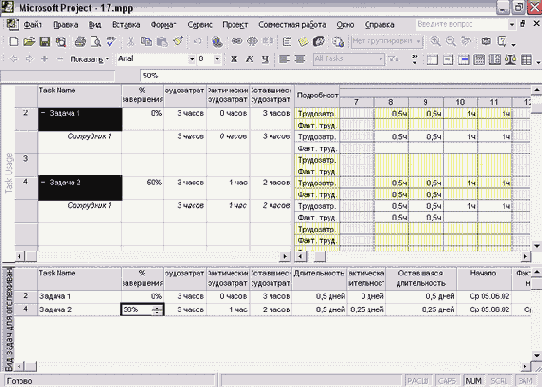Save the project with the floppy disk icon

point(45,42)
